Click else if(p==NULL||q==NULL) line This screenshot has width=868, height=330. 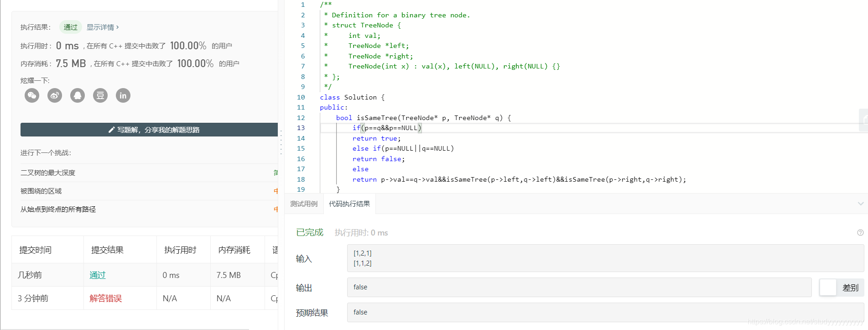[x=403, y=148]
